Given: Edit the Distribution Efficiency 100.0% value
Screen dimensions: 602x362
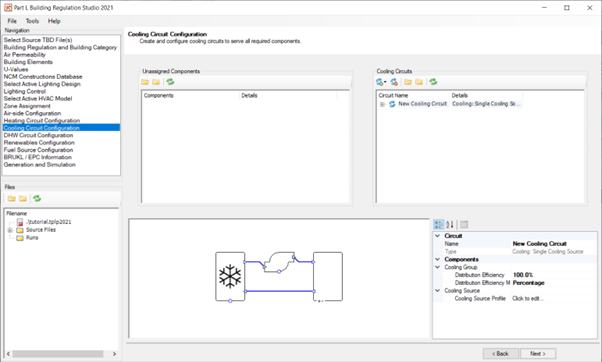Looking at the screenshot, I should click(x=554, y=275).
